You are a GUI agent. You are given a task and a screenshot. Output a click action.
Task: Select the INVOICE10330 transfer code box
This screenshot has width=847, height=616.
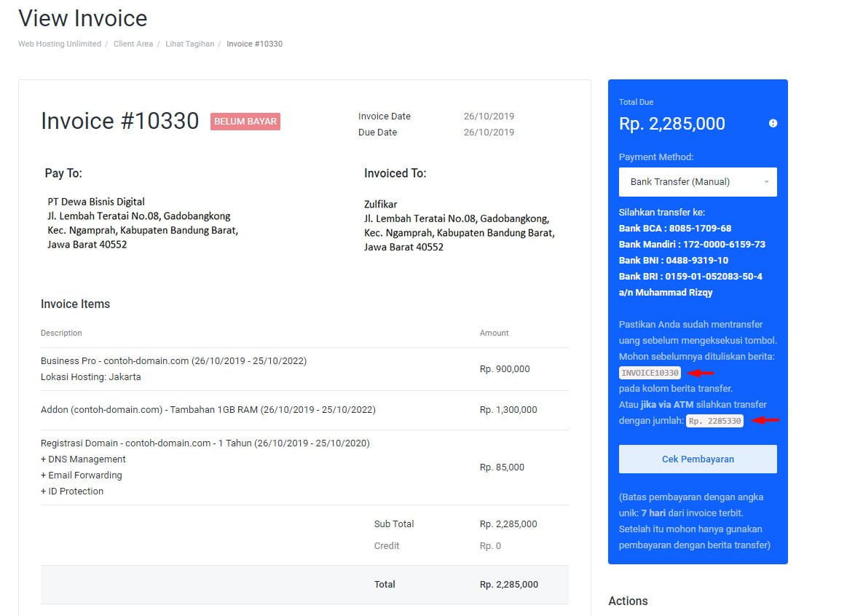point(650,373)
